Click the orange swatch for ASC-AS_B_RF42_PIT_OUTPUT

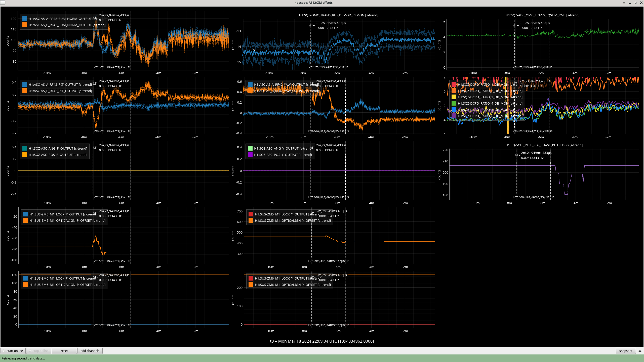25,91
